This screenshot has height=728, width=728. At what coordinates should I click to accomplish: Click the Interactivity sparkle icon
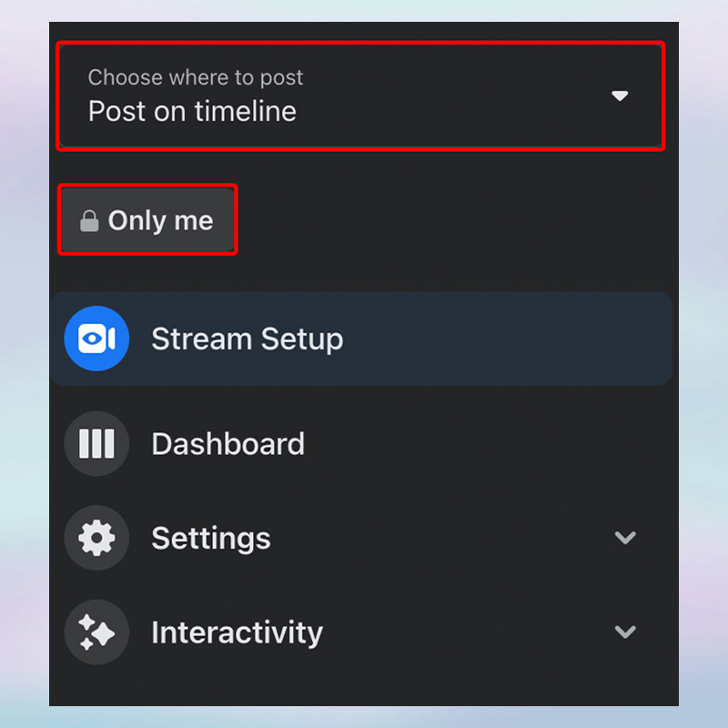point(96,632)
